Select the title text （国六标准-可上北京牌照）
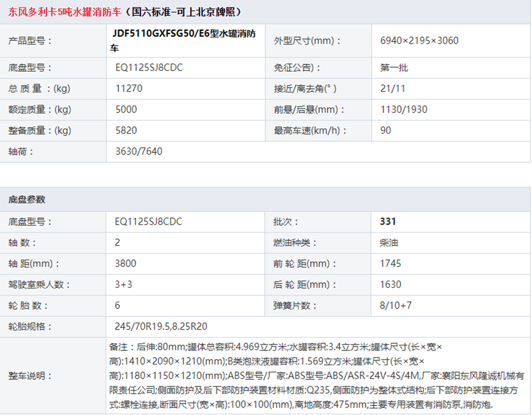 (x=183, y=12)
